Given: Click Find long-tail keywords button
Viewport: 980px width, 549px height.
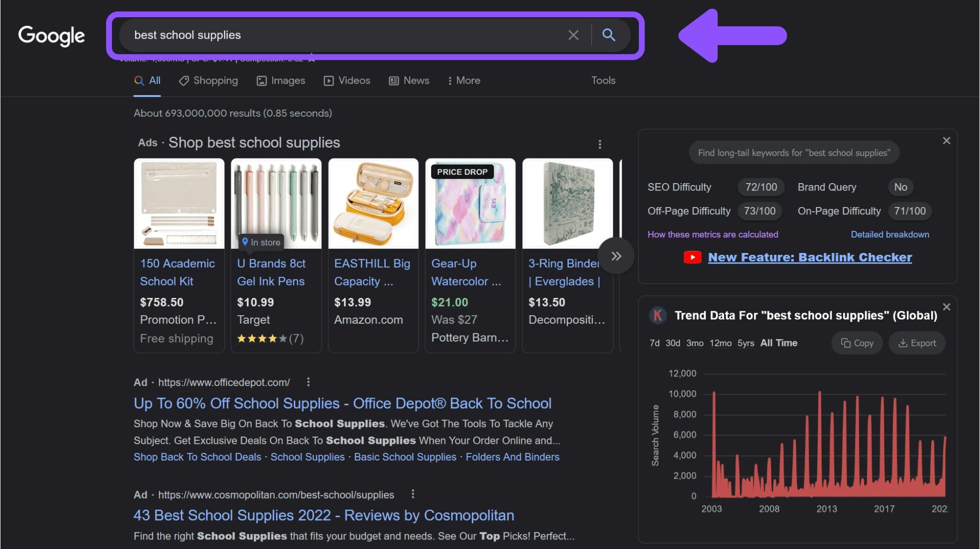Looking at the screenshot, I should pyautogui.click(x=793, y=153).
